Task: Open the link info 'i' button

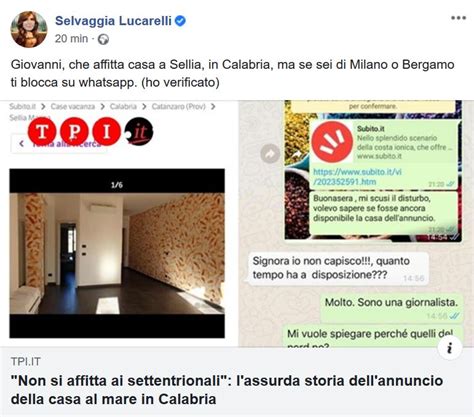Action: click(x=450, y=348)
